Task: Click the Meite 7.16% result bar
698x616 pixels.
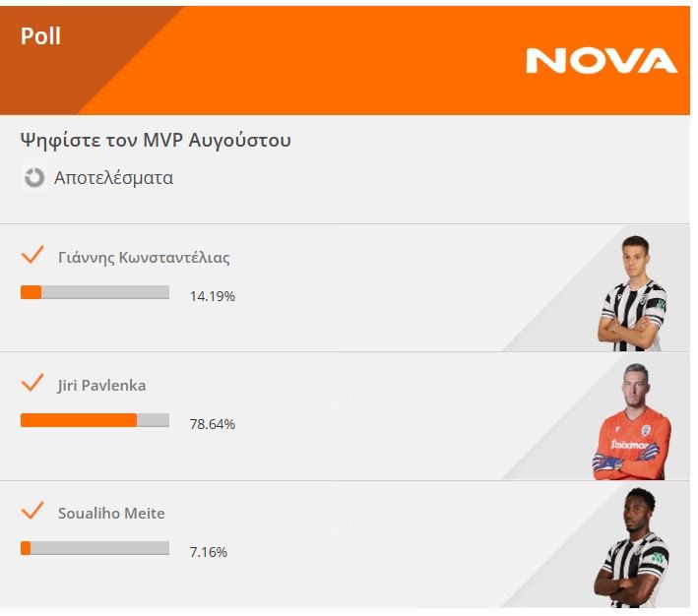Action: [x=95, y=548]
